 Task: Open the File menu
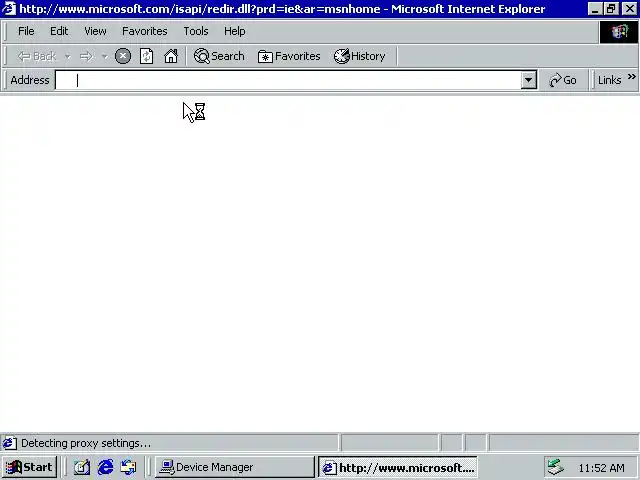tap(26, 31)
